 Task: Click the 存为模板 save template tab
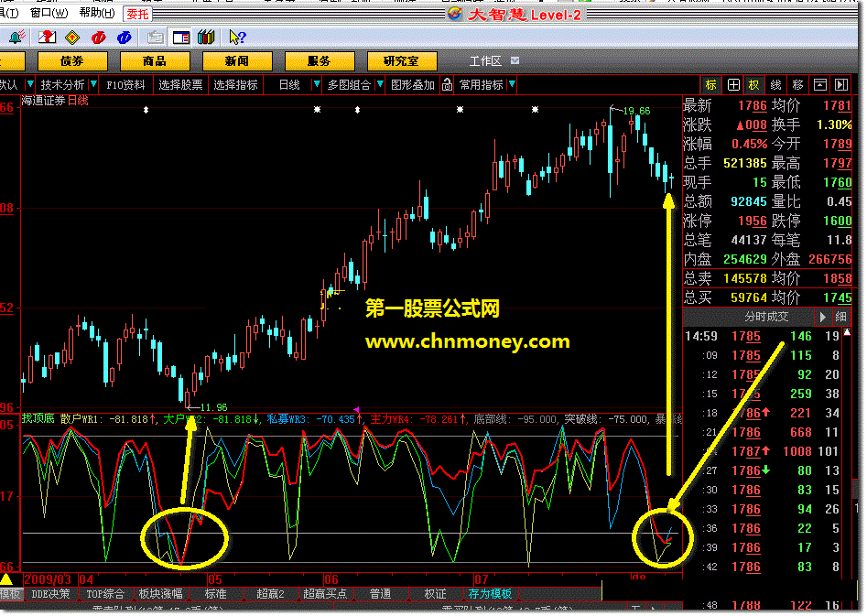click(490, 594)
